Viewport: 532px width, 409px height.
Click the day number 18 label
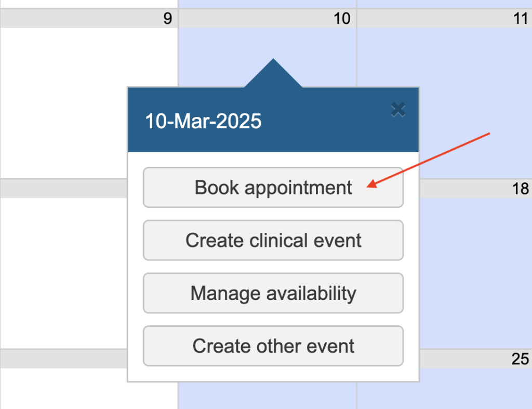click(520, 188)
